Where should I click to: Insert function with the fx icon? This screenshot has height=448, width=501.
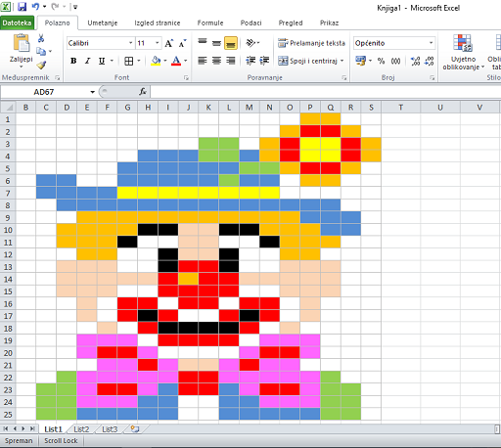click(x=143, y=92)
